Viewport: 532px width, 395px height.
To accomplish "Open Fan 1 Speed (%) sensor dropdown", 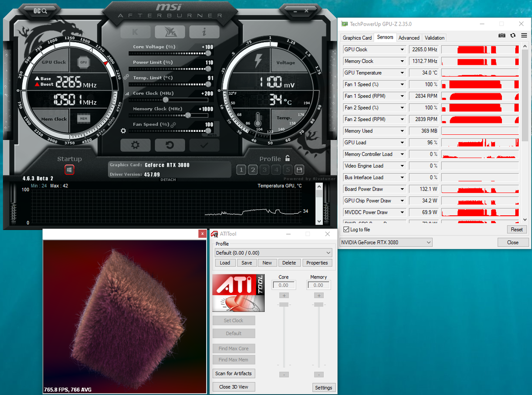I will point(402,84).
